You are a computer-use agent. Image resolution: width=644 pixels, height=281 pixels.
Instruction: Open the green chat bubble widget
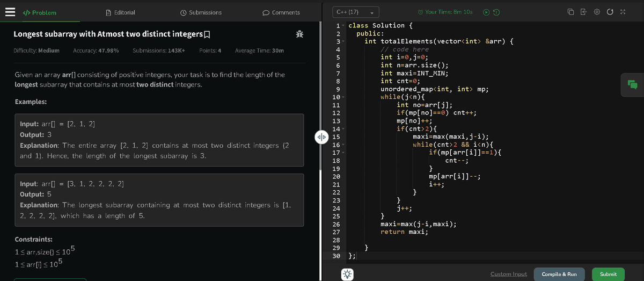point(632,84)
